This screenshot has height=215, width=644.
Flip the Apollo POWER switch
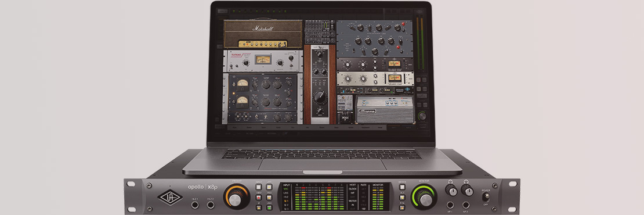click(486, 196)
